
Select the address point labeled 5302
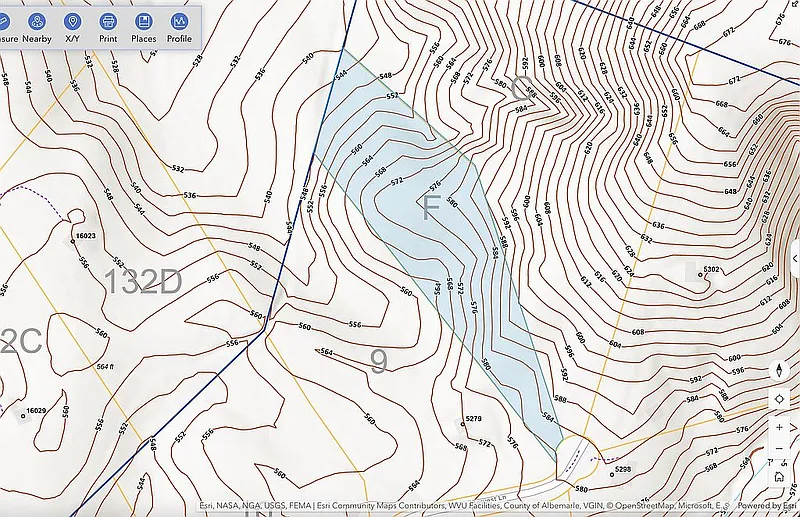699,272
